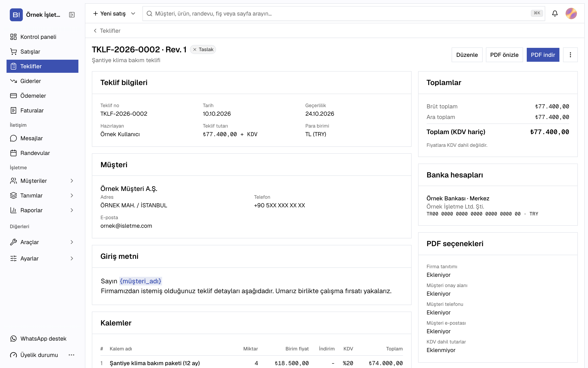Focus the customer and product search field
This screenshot has width=588, height=368.
point(344,13)
